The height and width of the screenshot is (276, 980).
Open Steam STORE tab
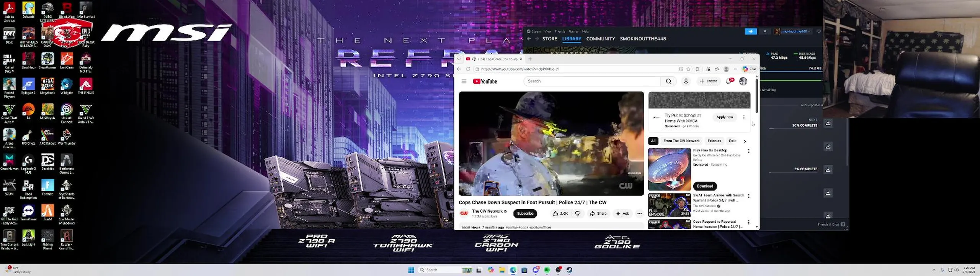549,39
